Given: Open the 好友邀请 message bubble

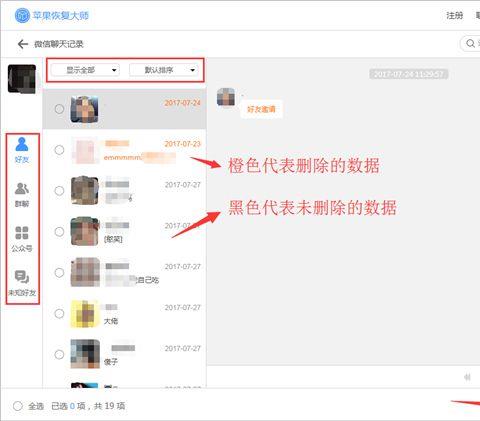Looking at the screenshot, I should click(x=261, y=109).
